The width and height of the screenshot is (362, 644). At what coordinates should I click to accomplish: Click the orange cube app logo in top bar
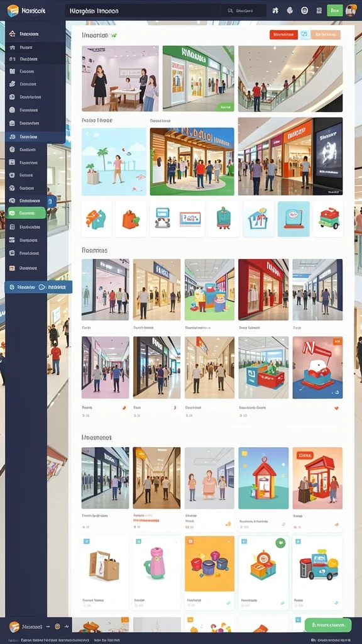13,10
